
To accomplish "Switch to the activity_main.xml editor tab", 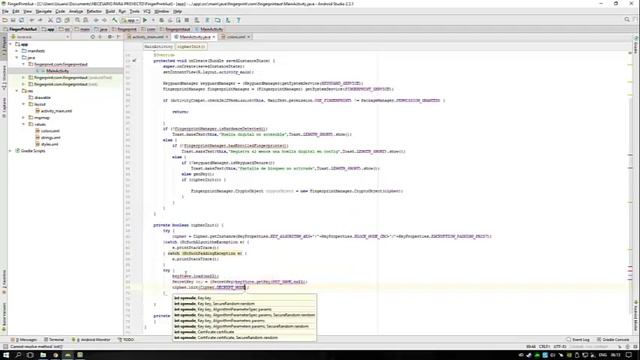I will (x=147, y=37).
